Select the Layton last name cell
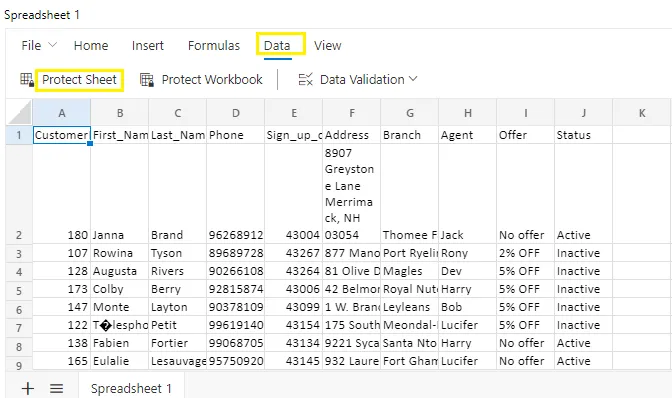The height and width of the screenshot is (398, 672). tap(177, 307)
